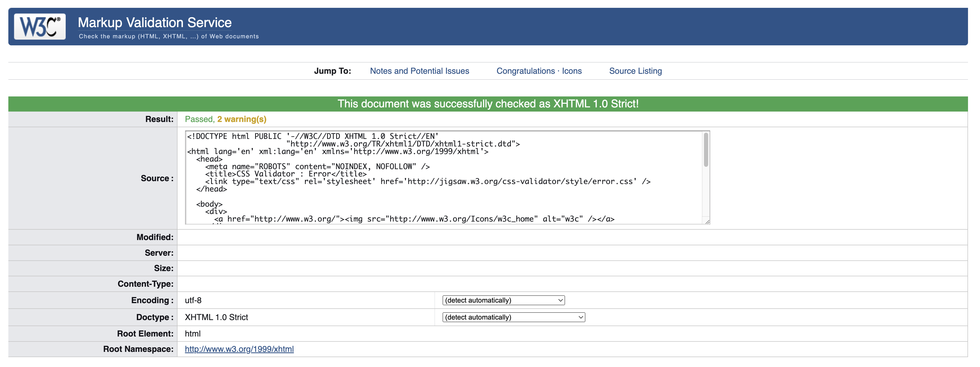Jump to Notes and Potential Issues
Screen dimensions: 980x367
(x=419, y=71)
